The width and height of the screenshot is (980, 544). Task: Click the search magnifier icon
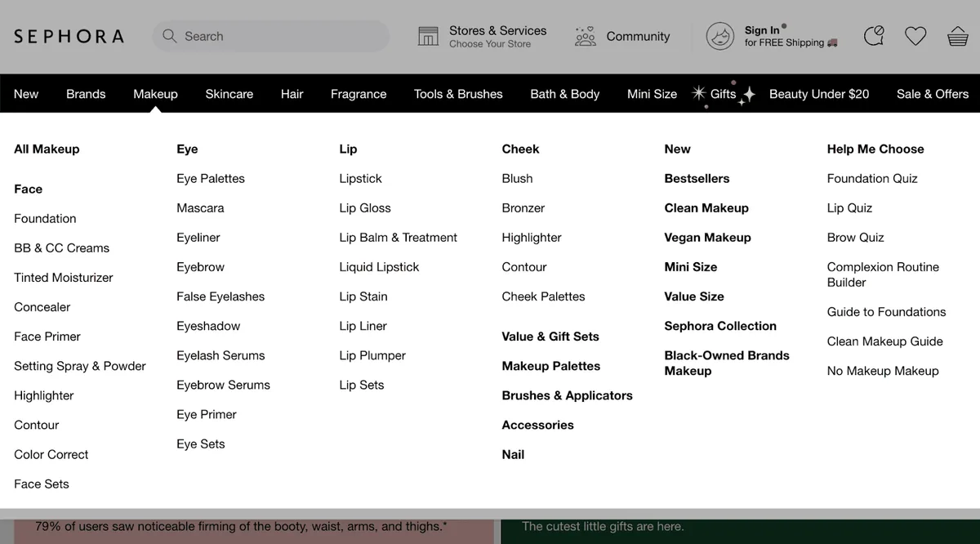[x=170, y=36]
